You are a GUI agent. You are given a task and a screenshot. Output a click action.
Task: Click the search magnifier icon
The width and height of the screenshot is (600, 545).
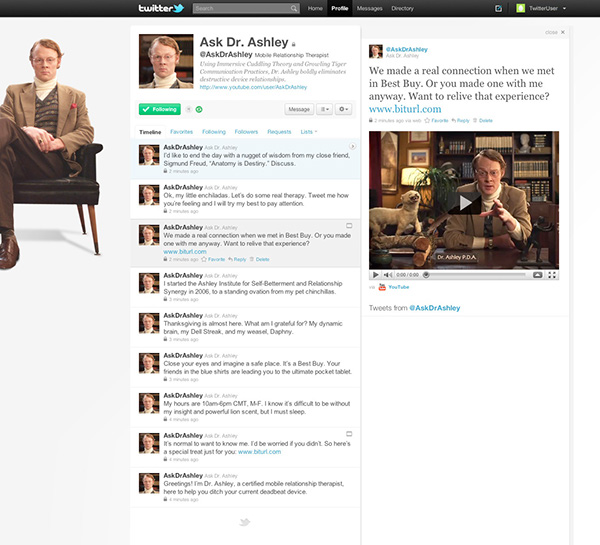tap(293, 8)
